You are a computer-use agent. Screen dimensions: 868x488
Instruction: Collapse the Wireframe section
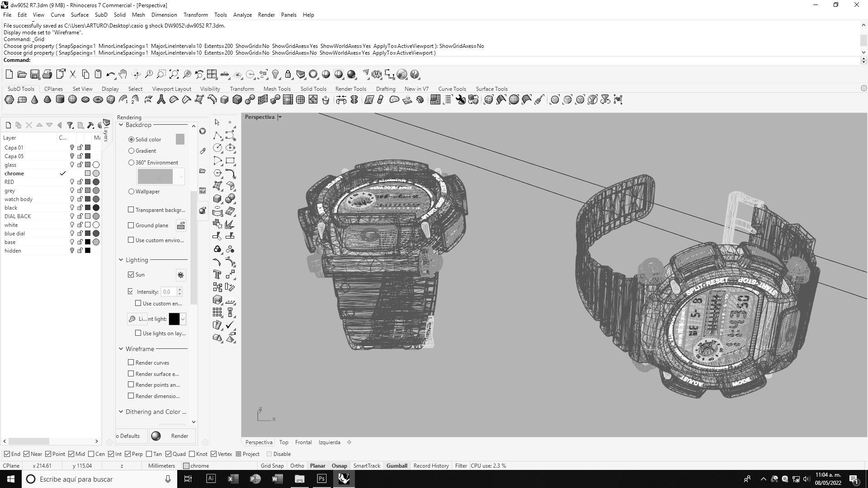(x=121, y=349)
